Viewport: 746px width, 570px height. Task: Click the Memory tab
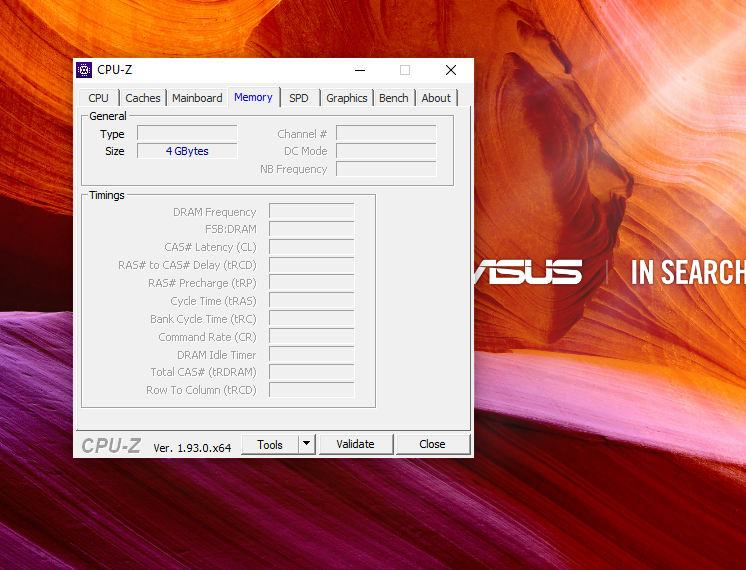253,97
